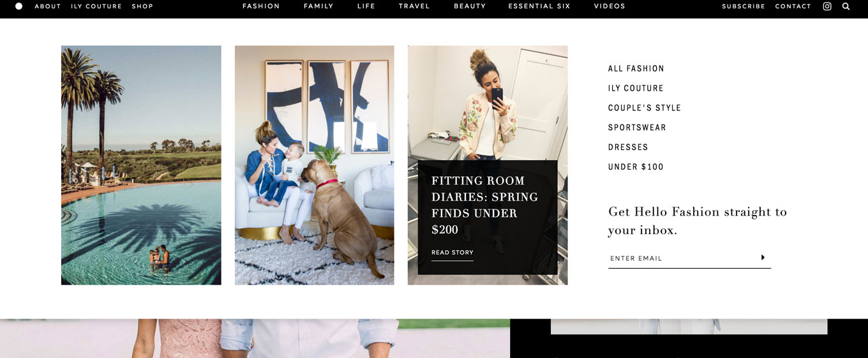Open the Instagram icon link
Screen dimensions: 868x358
pyautogui.click(x=827, y=6)
